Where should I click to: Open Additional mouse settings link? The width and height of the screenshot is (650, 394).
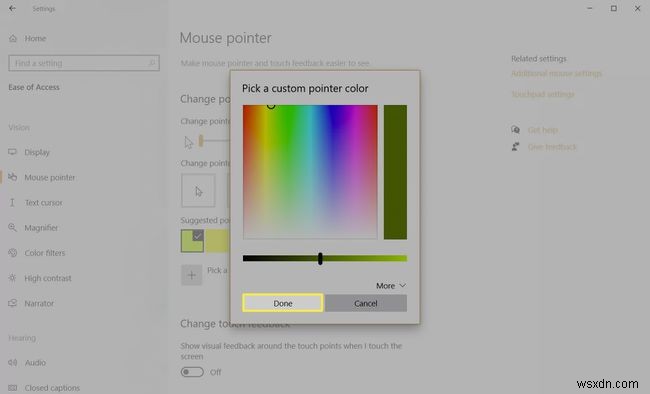pyautogui.click(x=556, y=73)
